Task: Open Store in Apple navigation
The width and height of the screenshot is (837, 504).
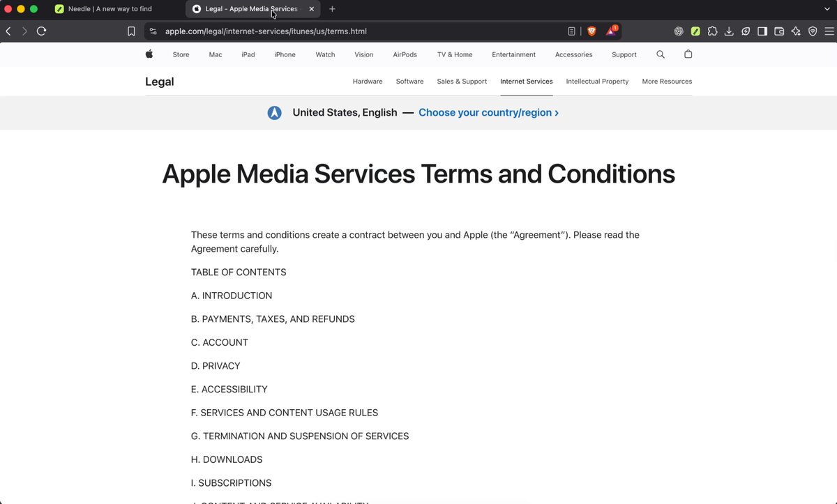Action: click(x=181, y=54)
